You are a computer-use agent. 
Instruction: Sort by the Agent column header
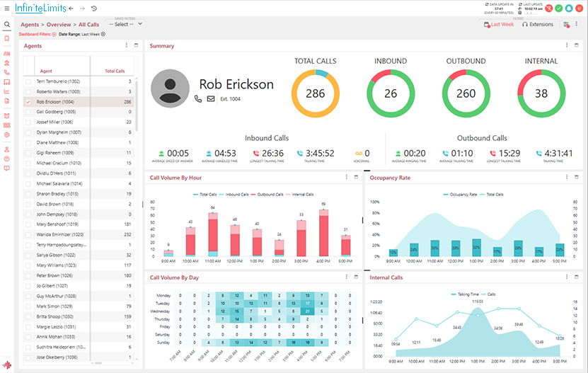pyautogui.click(x=46, y=71)
